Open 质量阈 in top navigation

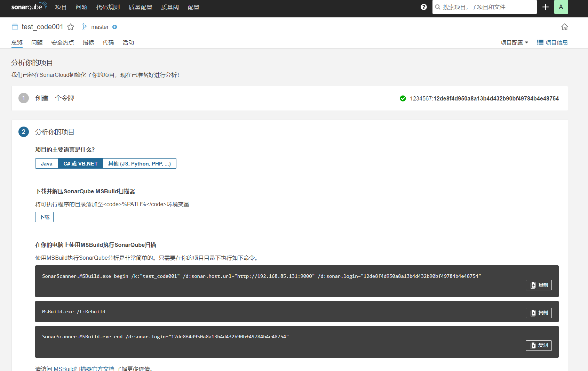point(170,7)
